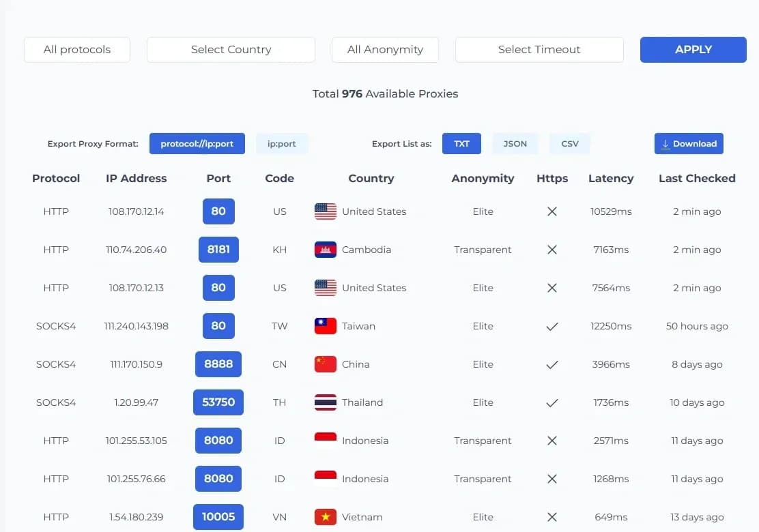Open the Select Country dropdown
Screen dimensions: 759x532
pos(231,49)
